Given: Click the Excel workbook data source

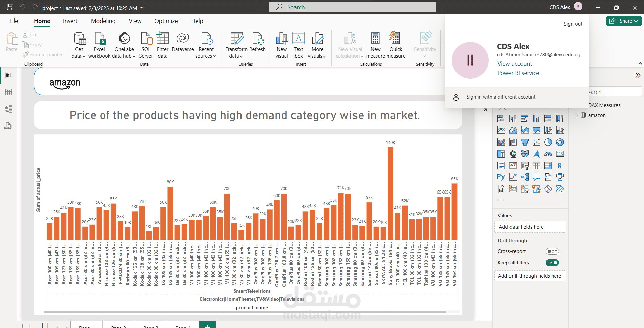Looking at the screenshot, I should 99,45.
